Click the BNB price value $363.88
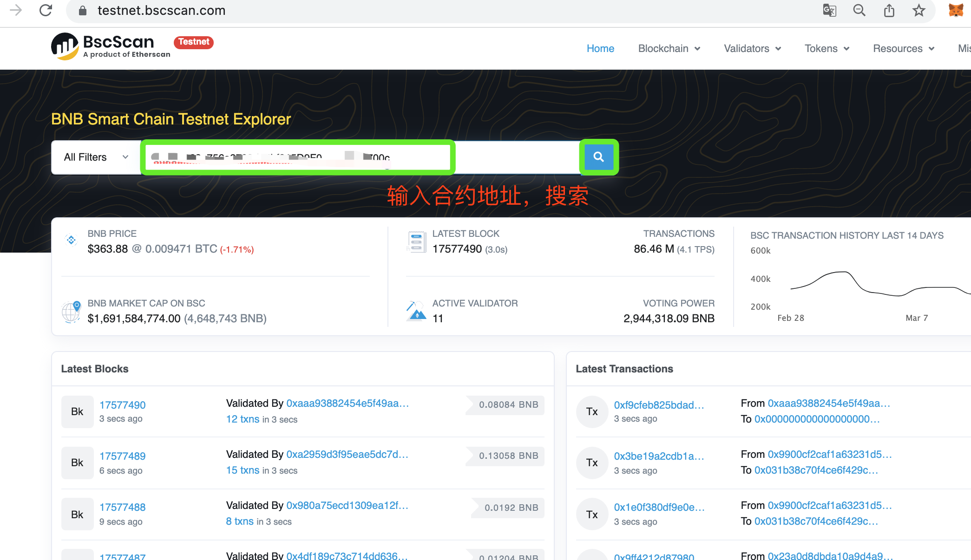Viewport: 971px width, 560px height. click(x=107, y=249)
